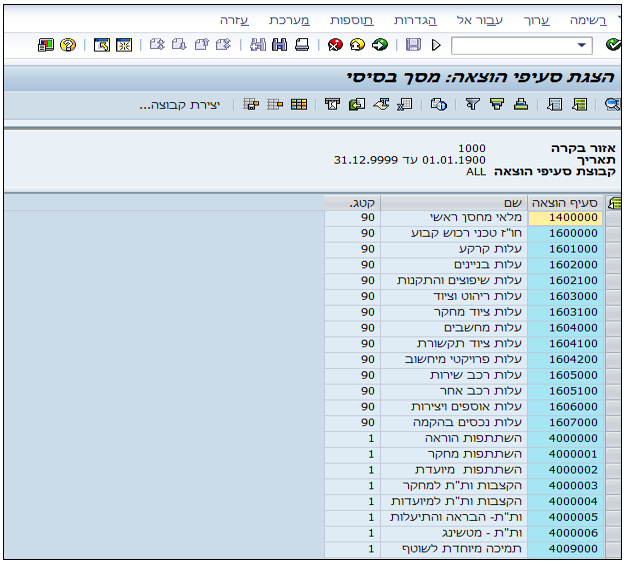
Task: Click the row selector beside 1603000
Action: 613,296
